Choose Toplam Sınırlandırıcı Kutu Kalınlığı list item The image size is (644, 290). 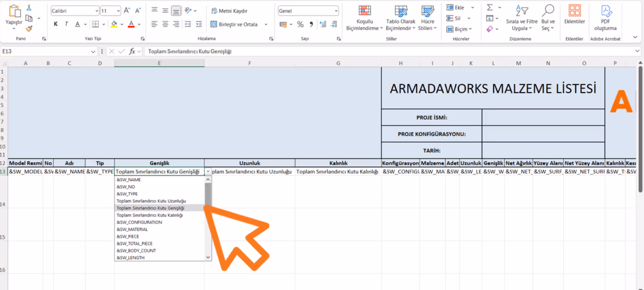pyautogui.click(x=150, y=215)
